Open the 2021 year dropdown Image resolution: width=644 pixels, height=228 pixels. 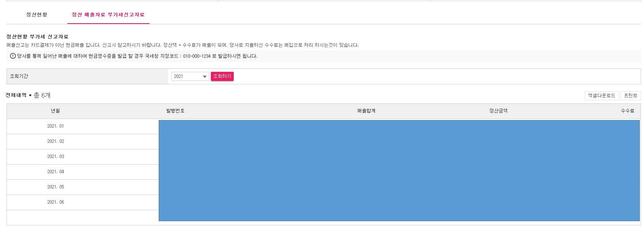(190, 76)
